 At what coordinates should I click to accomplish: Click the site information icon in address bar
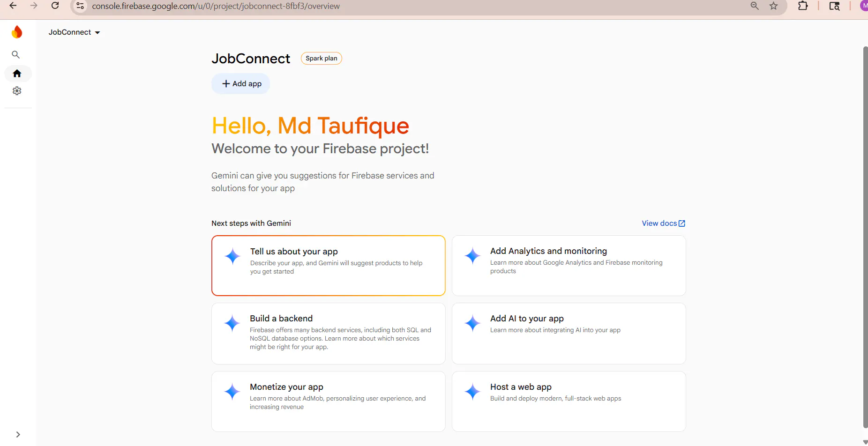point(80,6)
